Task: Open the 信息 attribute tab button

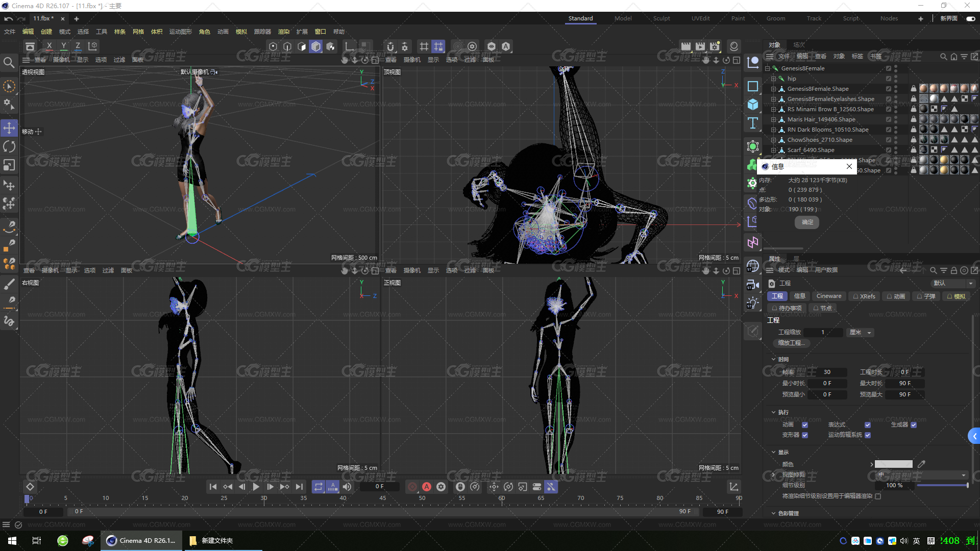Action: 799,296
